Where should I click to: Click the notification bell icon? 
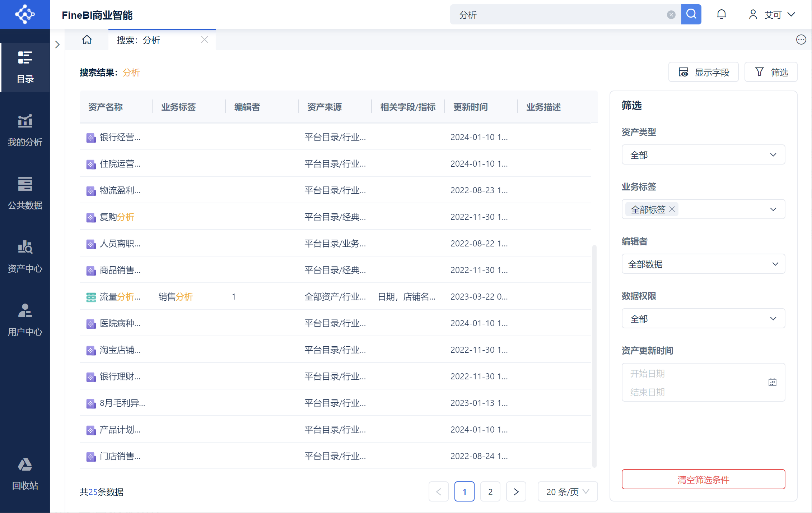(721, 15)
